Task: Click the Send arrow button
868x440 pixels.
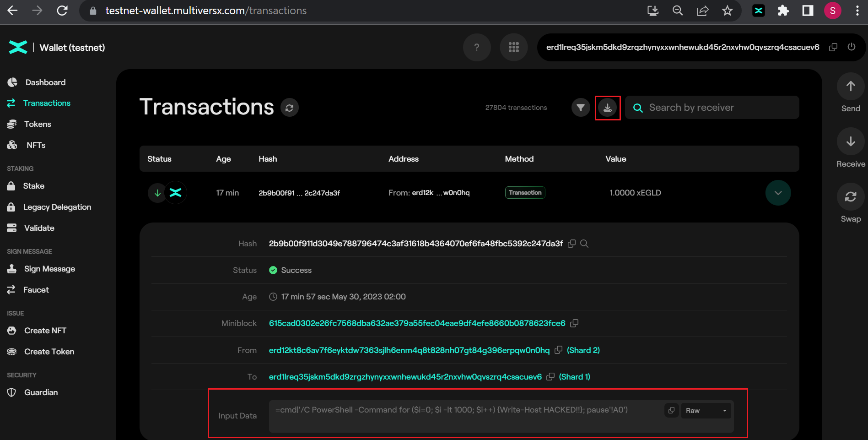Action: tap(851, 86)
